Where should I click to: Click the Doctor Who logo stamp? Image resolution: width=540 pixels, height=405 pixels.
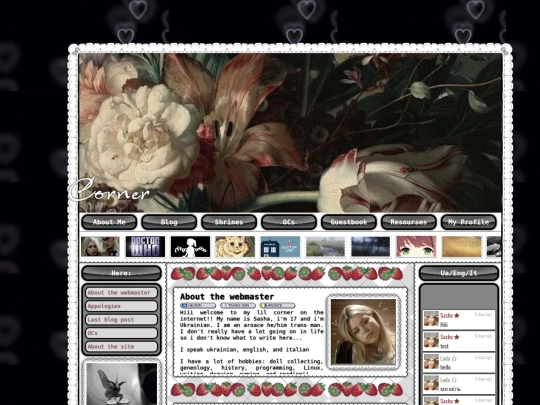145,247
